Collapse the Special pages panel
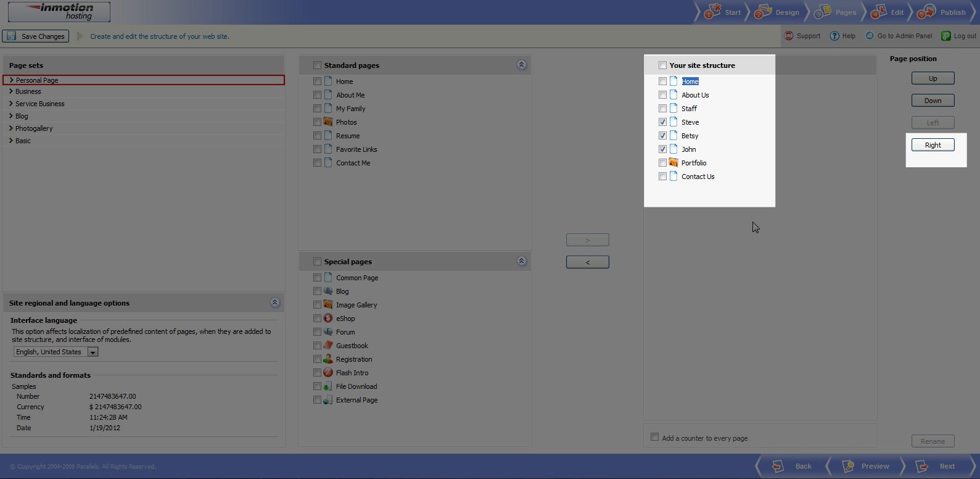The width and height of the screenshot is (980, 479). (521, 261)
